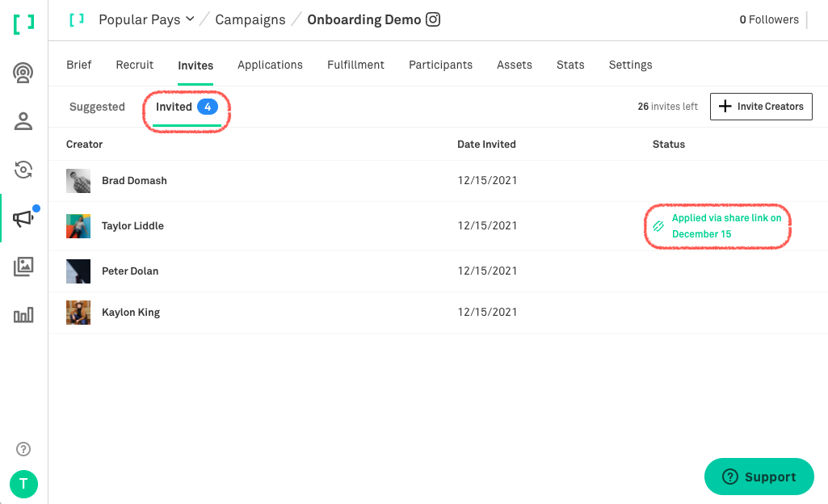The height and width of the screenshot is (504, 828).
Task: Click the Campaigns breadcrumb link
Action: click(250, 19)
